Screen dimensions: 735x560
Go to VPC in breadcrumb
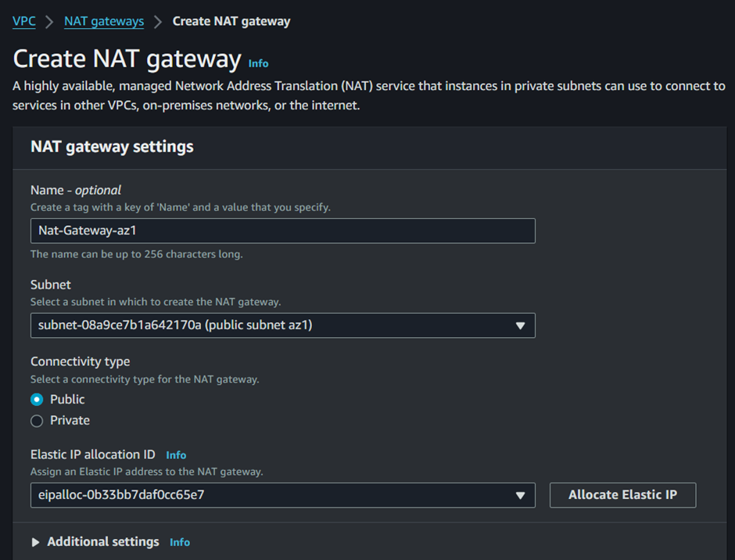coord(24,21)
